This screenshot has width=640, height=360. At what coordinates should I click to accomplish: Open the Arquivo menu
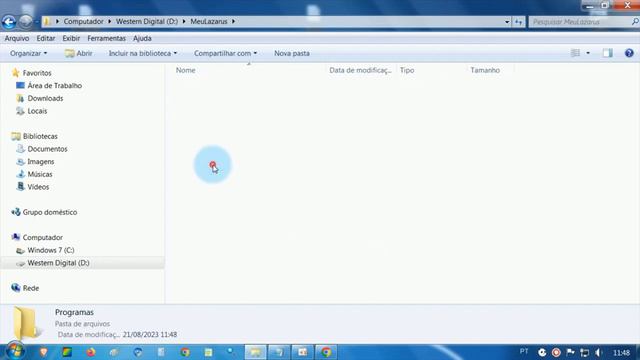pos(17,38)
